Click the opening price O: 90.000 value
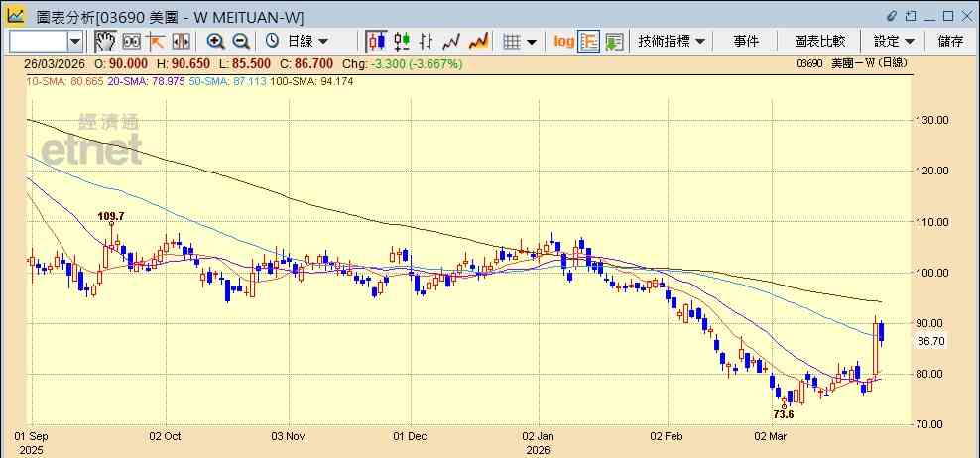This screenshot has height=458, width=980. point(121,63)
